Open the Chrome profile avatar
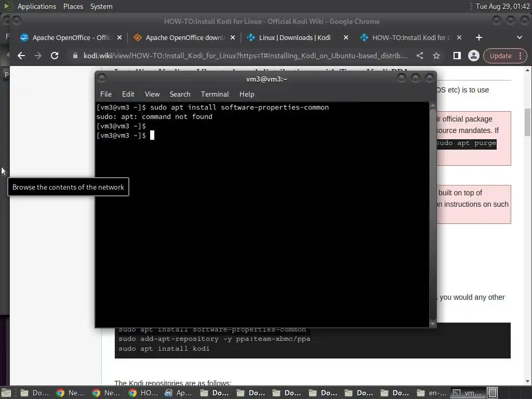Image resolution: width=532 pixels, height=399 pixels. [x=474, y=56]
